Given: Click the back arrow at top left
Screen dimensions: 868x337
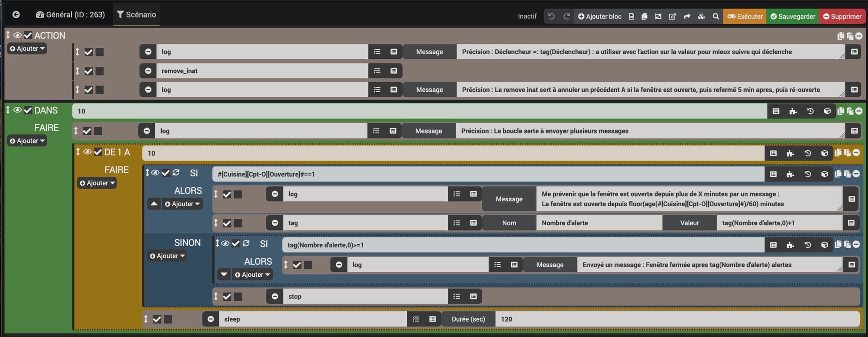Looking at the screenshot, I should (16, 14).
